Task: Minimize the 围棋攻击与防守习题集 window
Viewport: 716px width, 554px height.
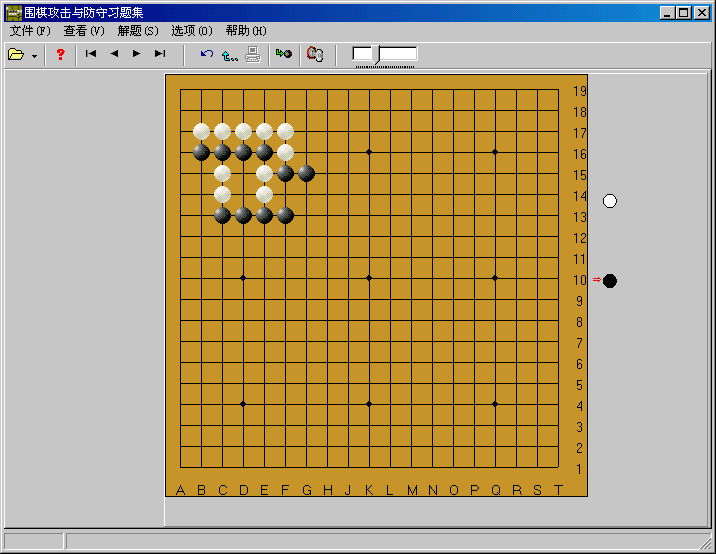Action: click(x=668, y=13)
